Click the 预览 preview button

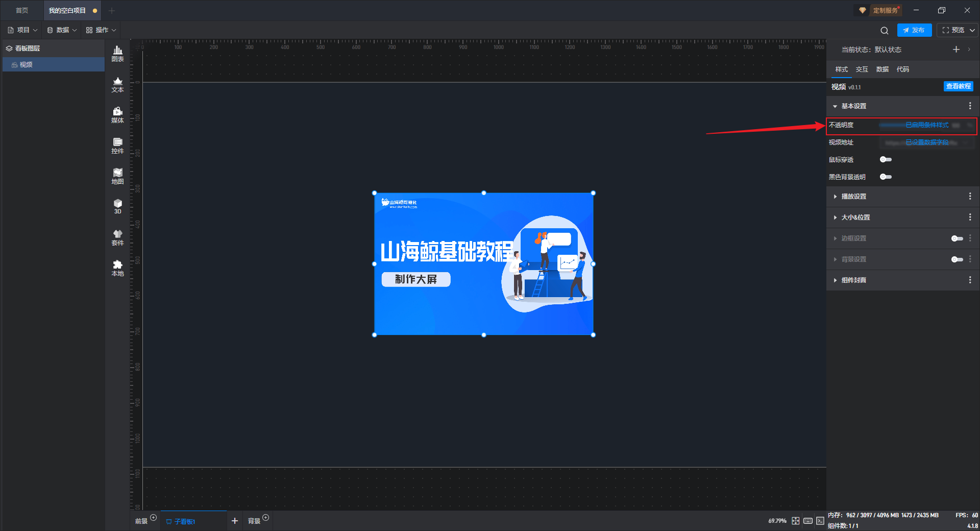click(953, 30)
